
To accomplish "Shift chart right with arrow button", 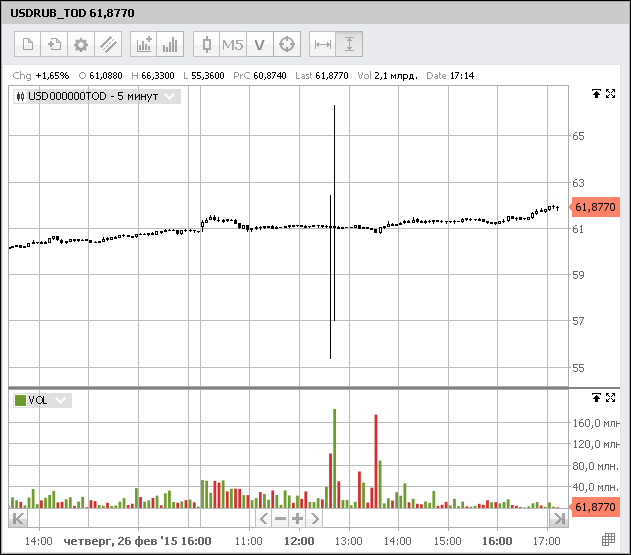I will click(x=314, y=518).
